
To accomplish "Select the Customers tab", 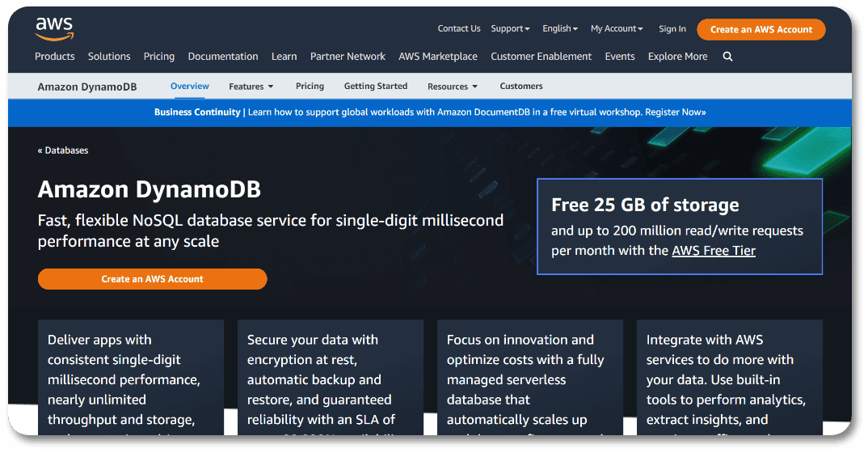I will (x=521, y=86).
